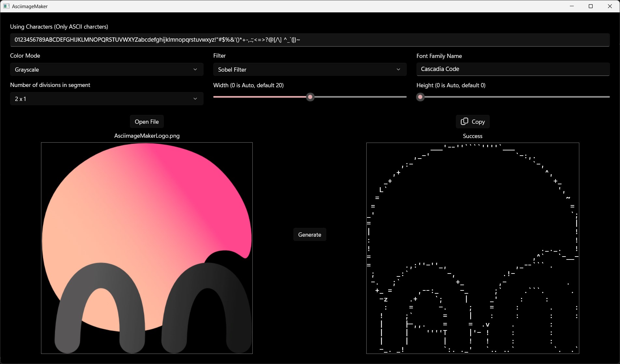Close the AsciimageMaker window

(x=610, y=6)
